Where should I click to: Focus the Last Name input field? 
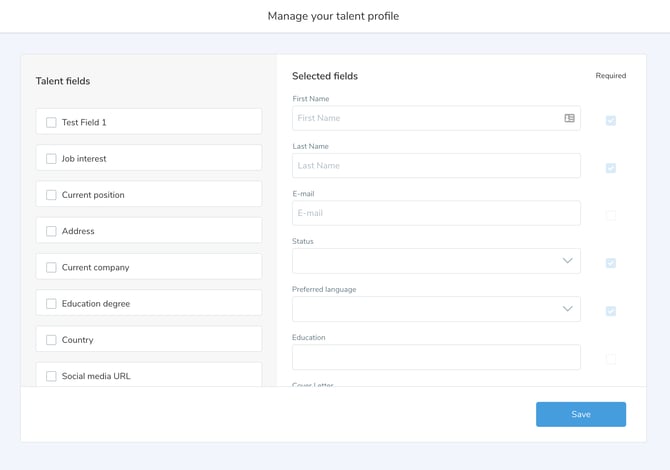coord(436,166)
